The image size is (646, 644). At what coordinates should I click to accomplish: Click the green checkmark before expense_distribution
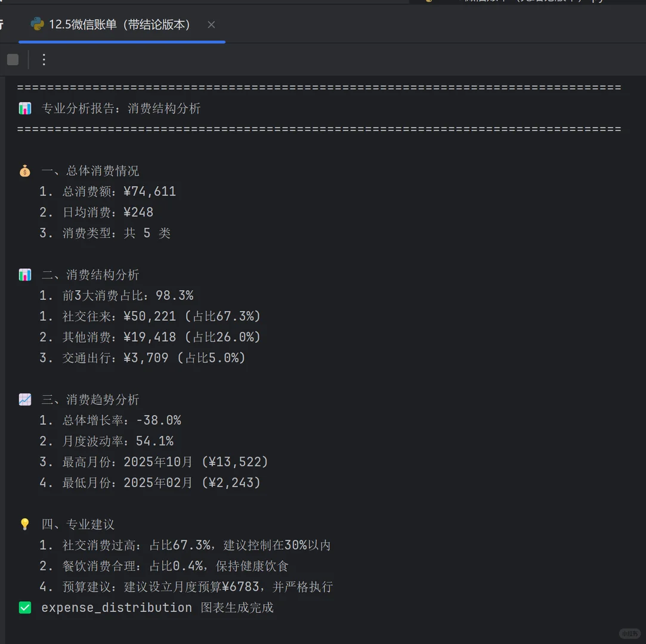pyautogui.click(x=24, y=607)
